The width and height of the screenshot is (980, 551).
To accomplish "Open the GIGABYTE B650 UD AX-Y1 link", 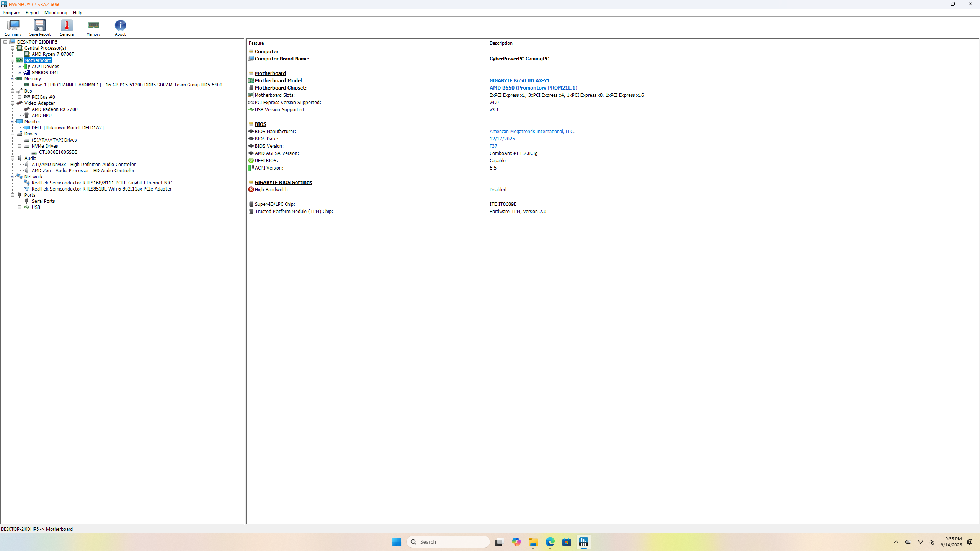I will (x=519, y=80).
